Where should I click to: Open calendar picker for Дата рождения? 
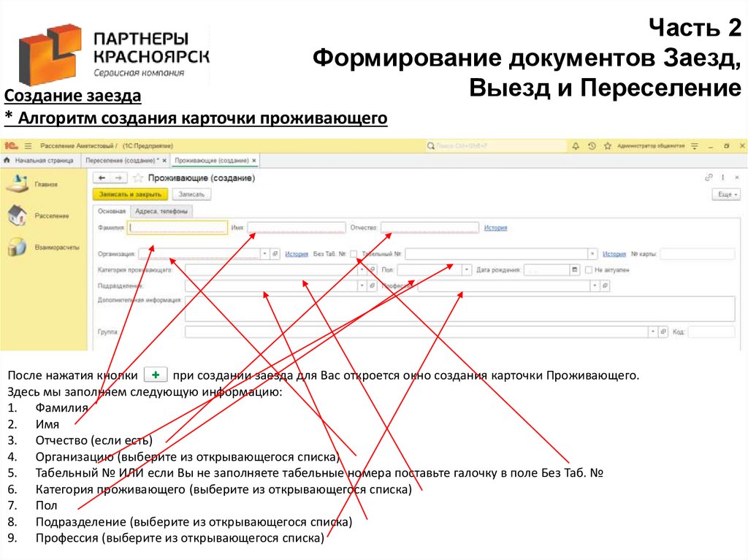(x=575, y=270)
